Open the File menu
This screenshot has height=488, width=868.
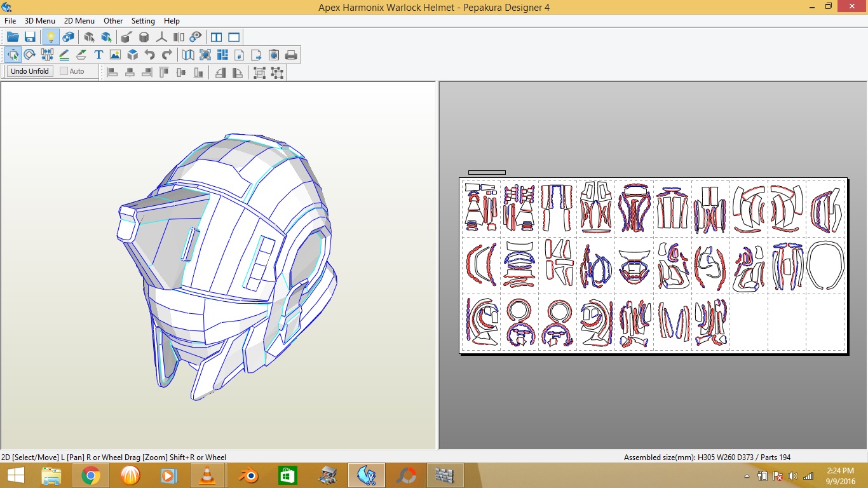tap(10, 21)
